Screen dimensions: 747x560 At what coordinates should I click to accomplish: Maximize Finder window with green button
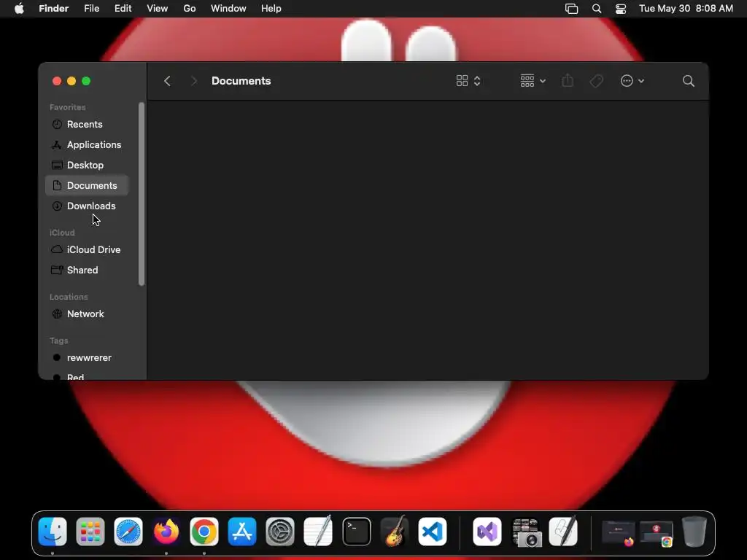(x=86, y=81)
